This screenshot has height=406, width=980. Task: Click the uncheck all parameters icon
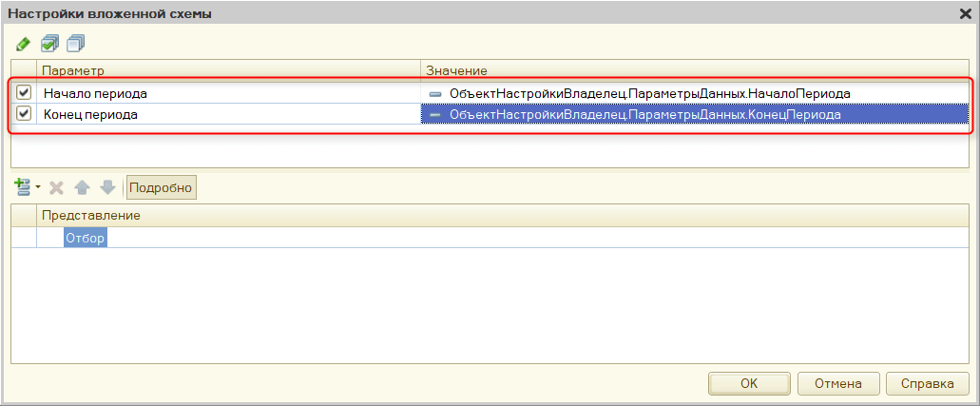click(x=76, y=44)
